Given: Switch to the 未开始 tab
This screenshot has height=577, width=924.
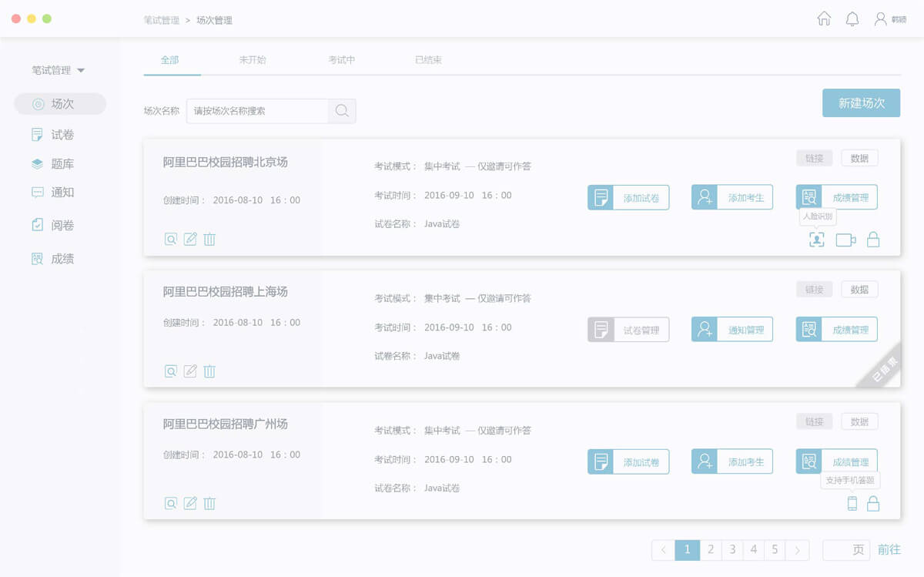Looking at the screenshot, I should click(x=253, y=60).
